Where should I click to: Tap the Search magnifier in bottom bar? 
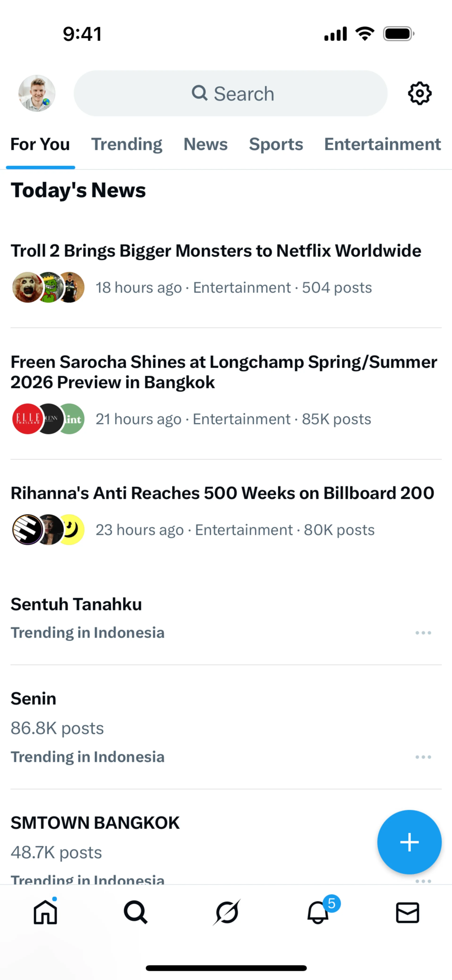[x=135, y=912]
